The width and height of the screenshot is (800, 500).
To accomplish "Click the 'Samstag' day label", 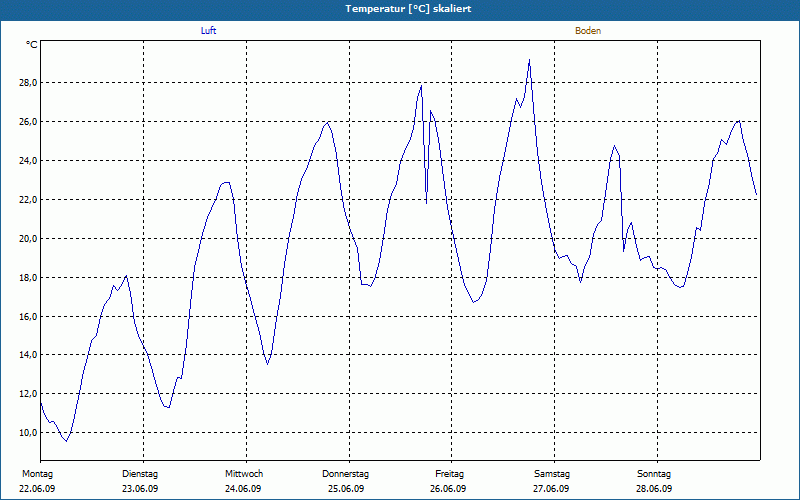I will click(552, 474).
